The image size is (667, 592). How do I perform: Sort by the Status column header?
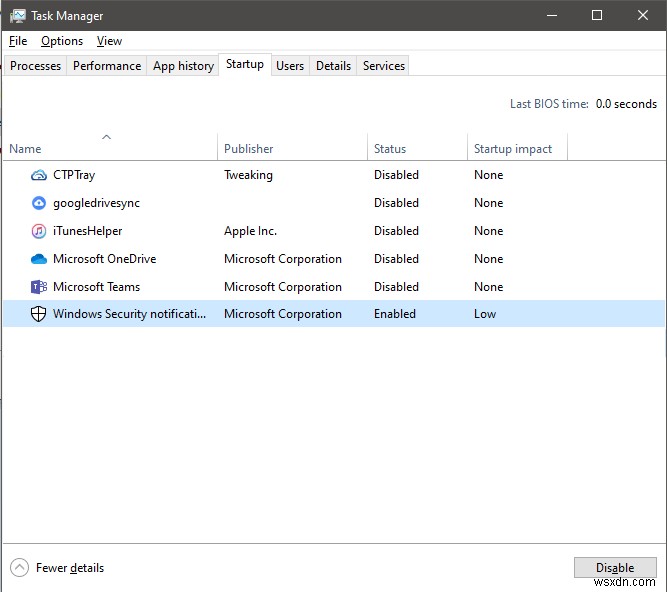(417, 147)
